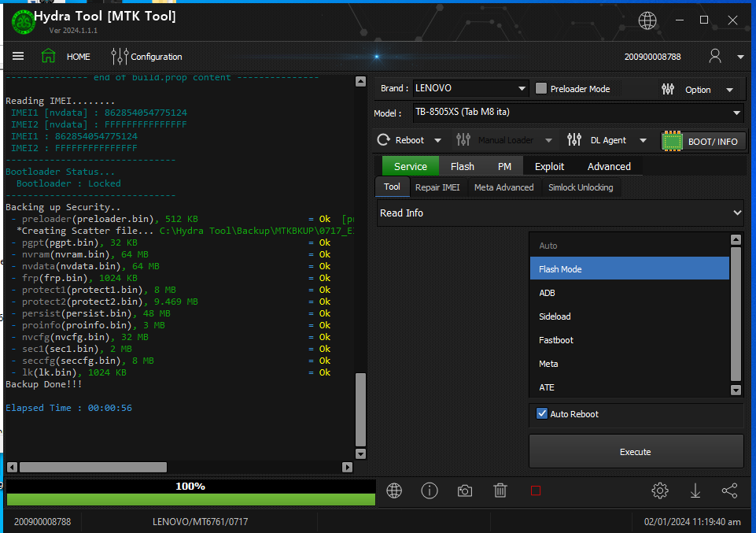756x533 pixels.
Task: Click the LENOVO/MT6761/0717 status bar text
Action: pyautogui.click(x=200, y=521)
